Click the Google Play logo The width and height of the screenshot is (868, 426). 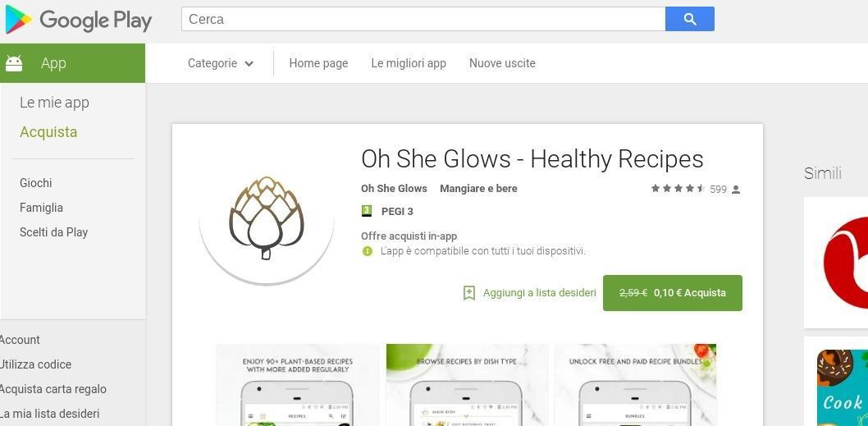click(x=79, y=20)
